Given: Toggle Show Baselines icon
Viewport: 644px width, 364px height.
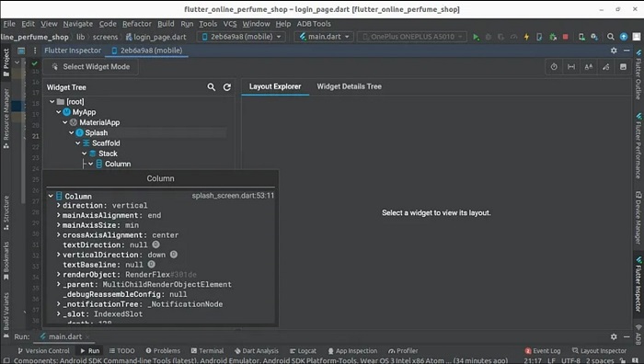Looking at the screenshot, I should tap(589, 67).
